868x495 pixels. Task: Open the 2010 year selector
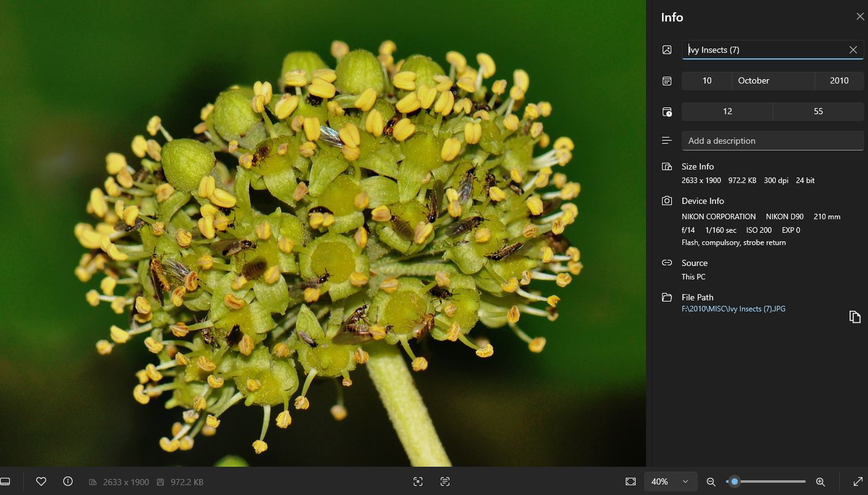(x=838, y=80)
